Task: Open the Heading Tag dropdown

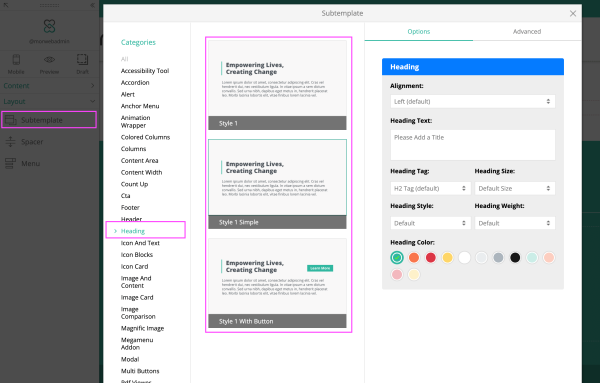Action: coord(430,188)
